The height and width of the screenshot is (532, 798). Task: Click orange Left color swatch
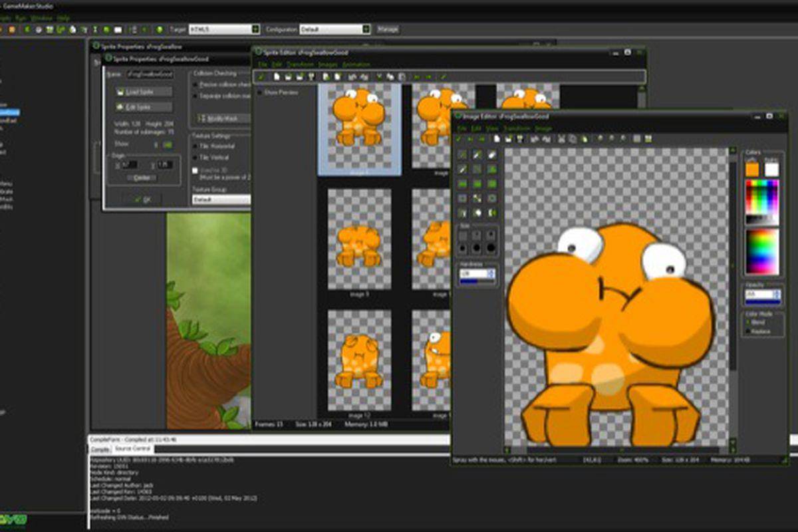click(x=752, y=170)
